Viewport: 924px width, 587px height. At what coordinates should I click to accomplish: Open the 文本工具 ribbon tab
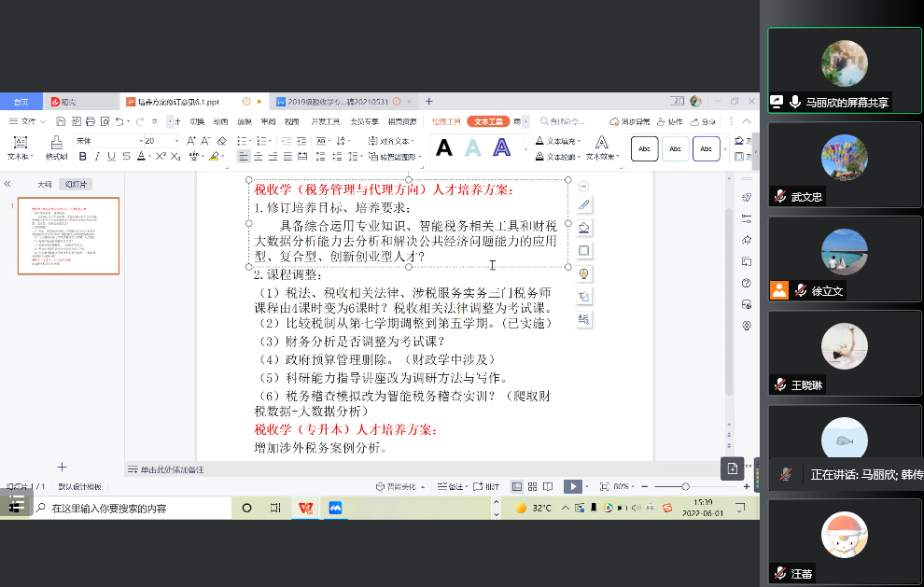point(489,121)
